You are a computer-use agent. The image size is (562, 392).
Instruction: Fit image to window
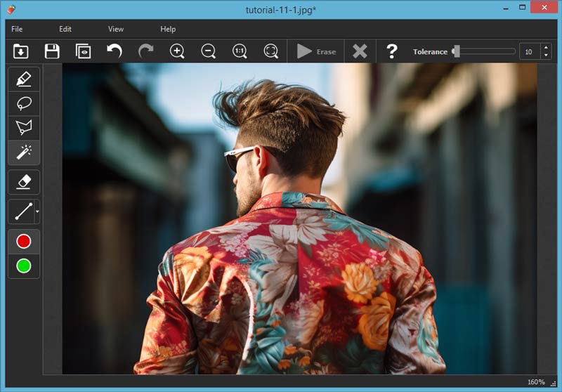tap(271, 51)
